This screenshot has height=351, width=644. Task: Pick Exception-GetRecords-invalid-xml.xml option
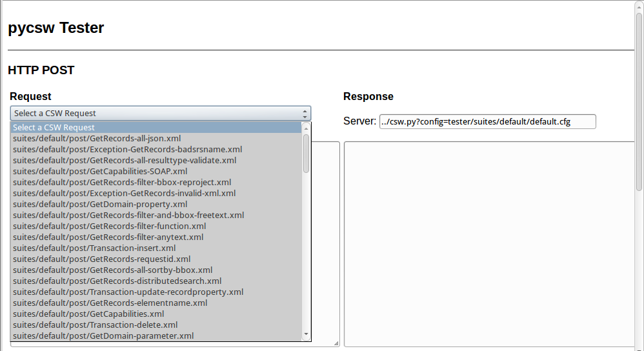click(x=156, y=193)
